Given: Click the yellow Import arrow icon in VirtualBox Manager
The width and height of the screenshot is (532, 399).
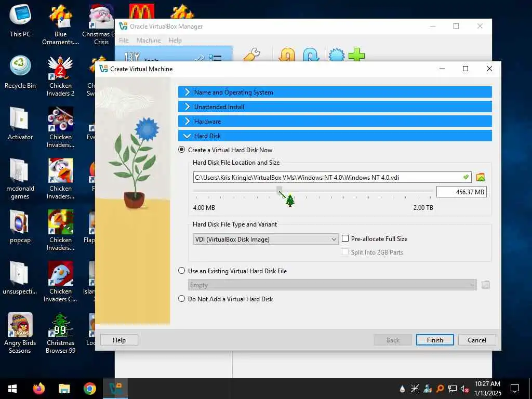Looking at the screenshot, I should 287,55.
